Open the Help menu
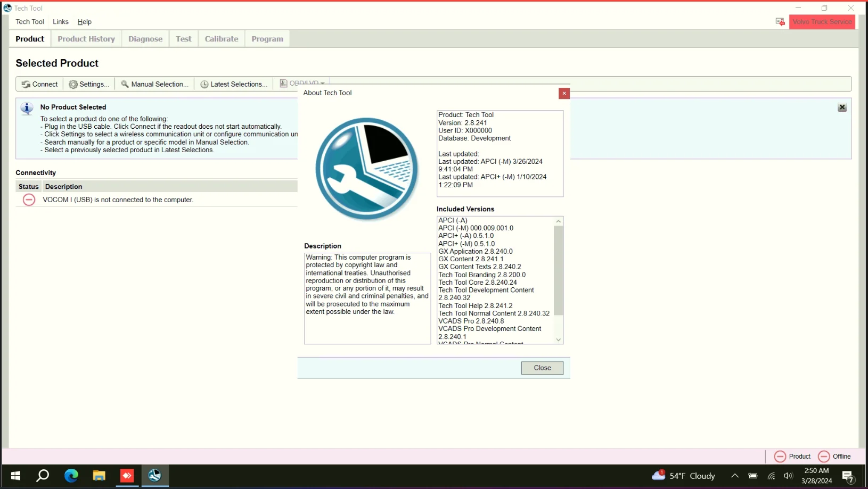The height and width of the screenshot is (489, 868). (84, 22)
